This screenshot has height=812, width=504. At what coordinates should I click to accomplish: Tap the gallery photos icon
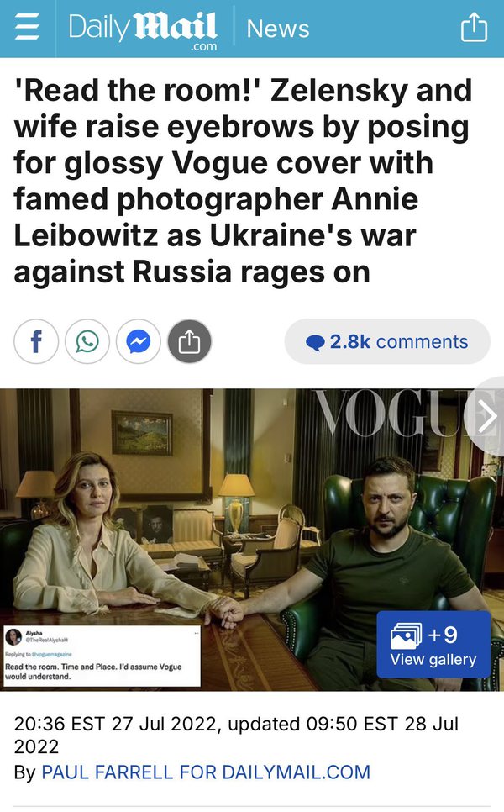[407, 636]
